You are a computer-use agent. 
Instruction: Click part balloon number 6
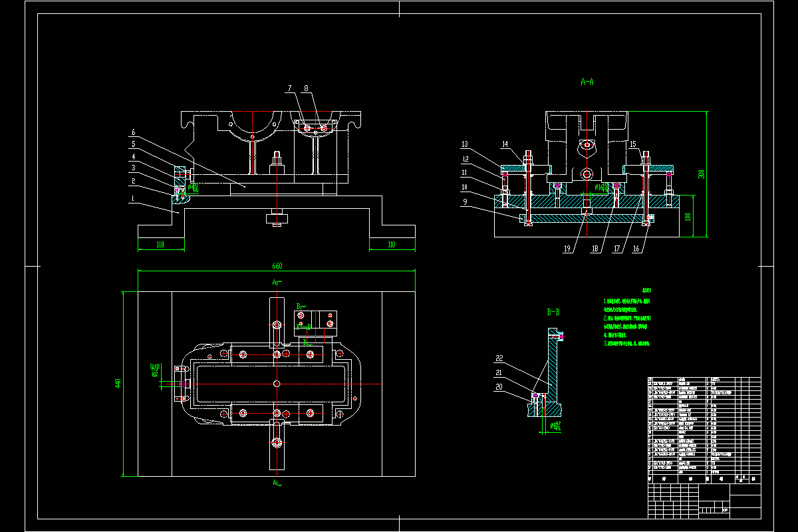pos(133,132)
